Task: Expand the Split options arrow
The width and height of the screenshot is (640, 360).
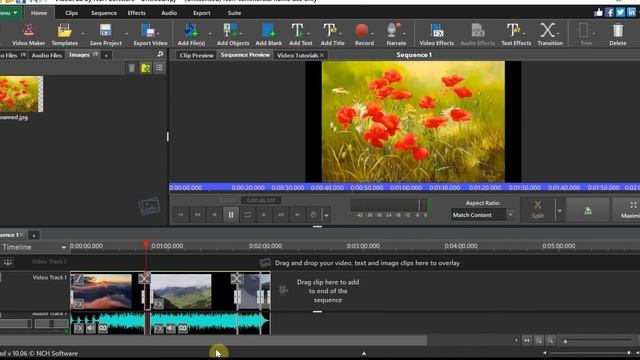Action: coord(560,211)
